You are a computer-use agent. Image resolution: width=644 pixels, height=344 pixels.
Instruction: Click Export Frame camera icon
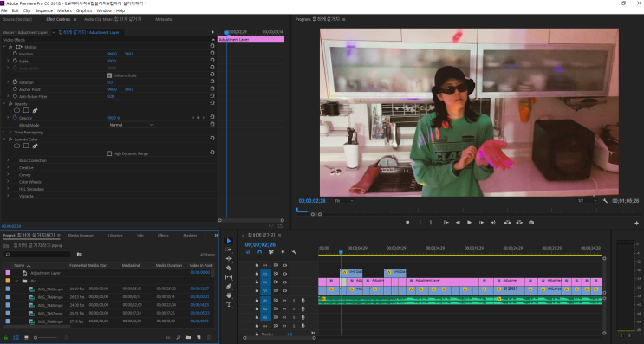[531, 223]
